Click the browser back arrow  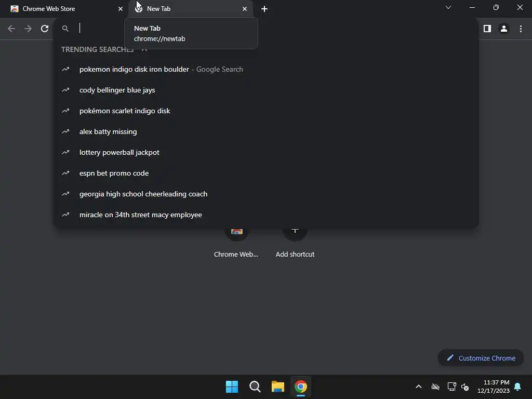[11, 29]
